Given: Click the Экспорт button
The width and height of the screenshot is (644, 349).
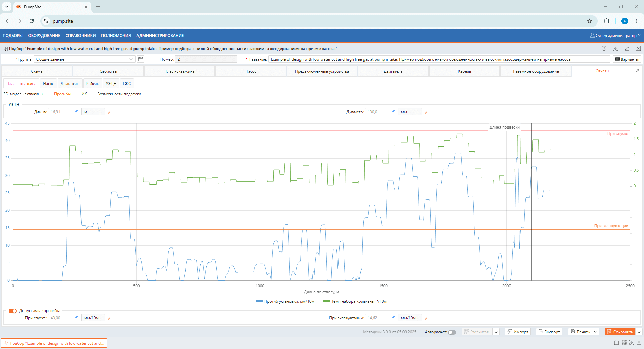Looking at the screenshot, I should coord(549,332).
